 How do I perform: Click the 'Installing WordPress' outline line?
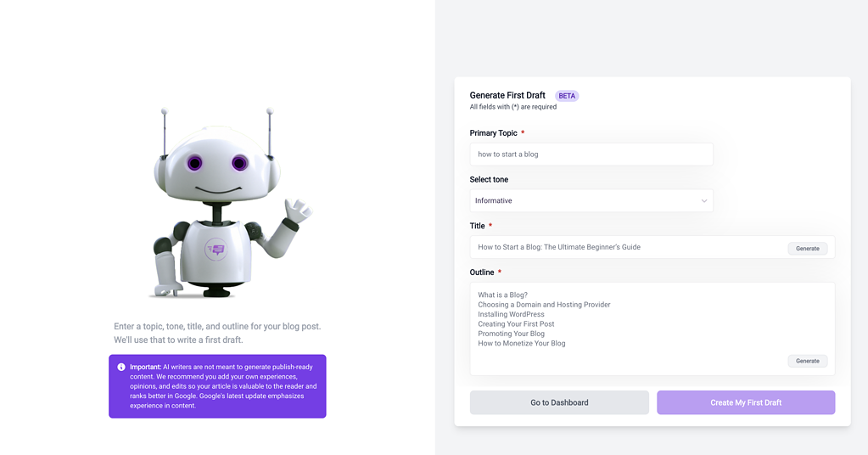tap(511, 314)
